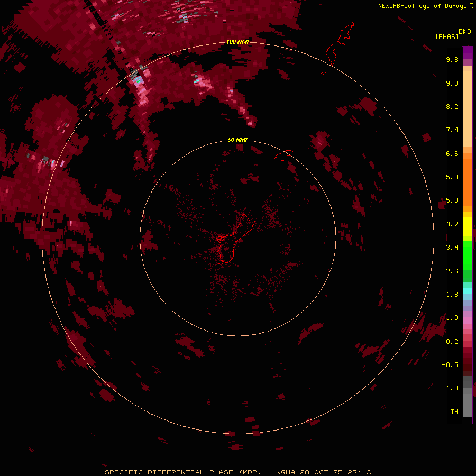Click the 50 NMI range ring label
The image size is (476, 476).
[x=237, y=140]
